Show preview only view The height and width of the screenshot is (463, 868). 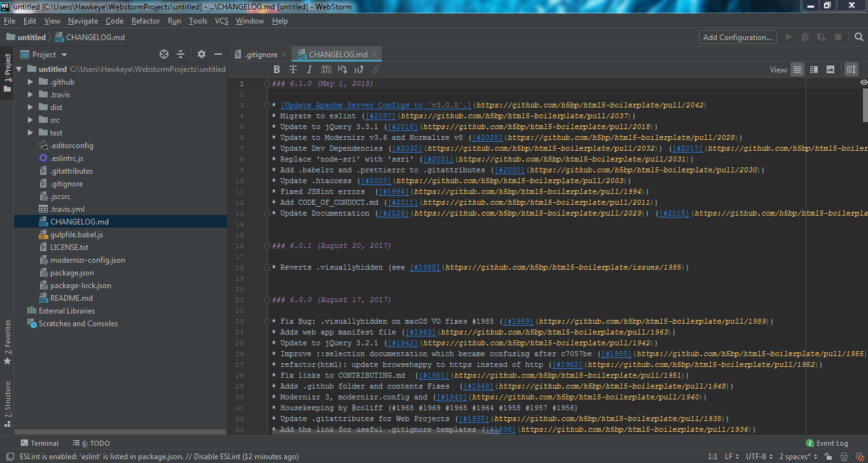830,69
